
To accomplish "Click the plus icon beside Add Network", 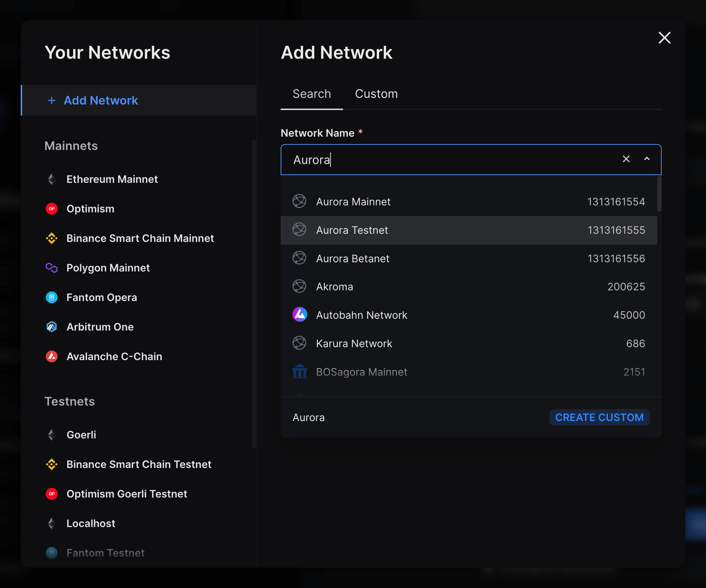I will 52,100.
